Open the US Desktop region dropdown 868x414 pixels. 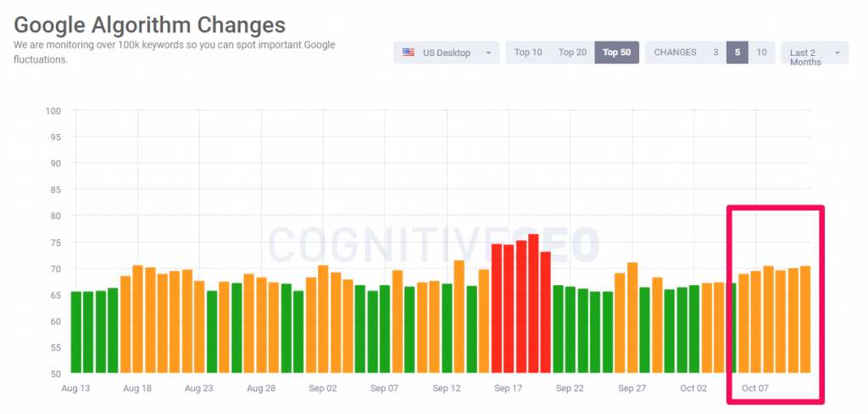click(446, 53)
